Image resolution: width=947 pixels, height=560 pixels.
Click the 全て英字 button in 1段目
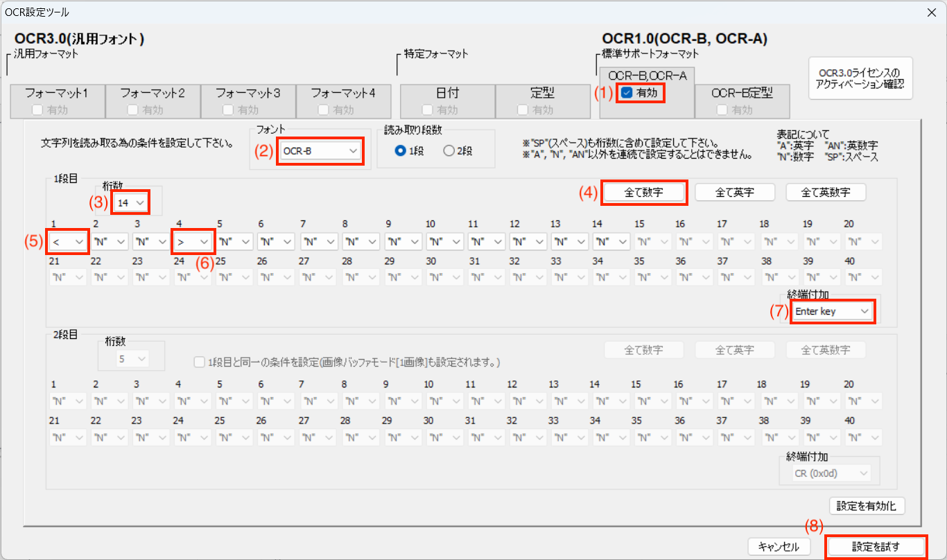tap(734, 193)
